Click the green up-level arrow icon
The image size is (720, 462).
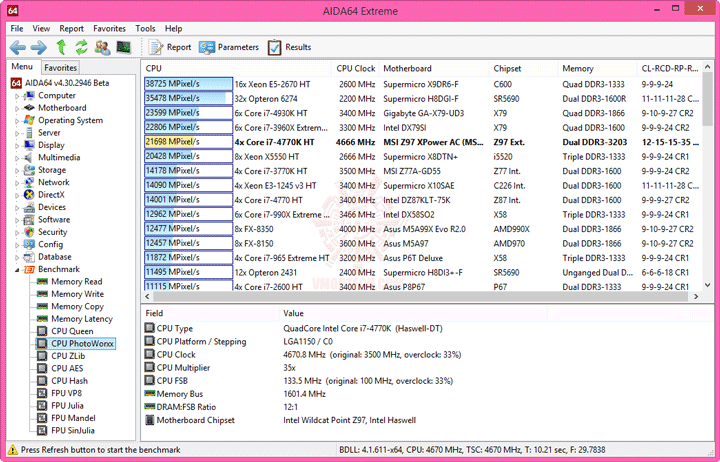coord(61,47)
